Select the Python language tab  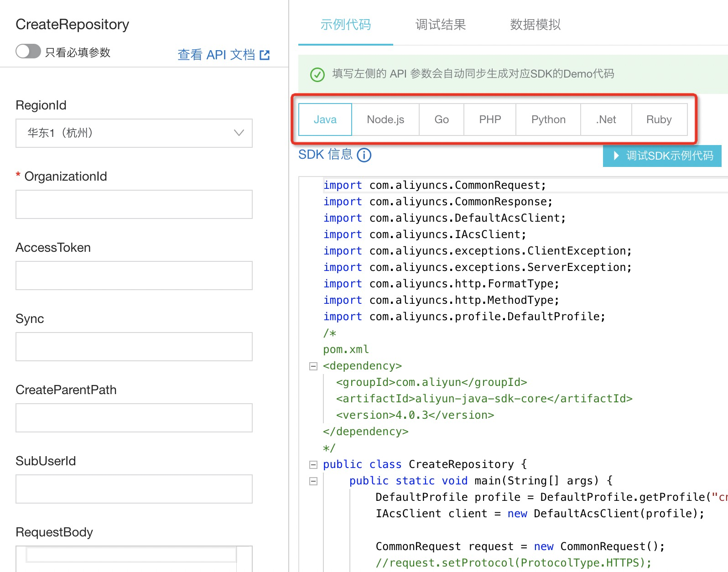[x=548, y=120]
